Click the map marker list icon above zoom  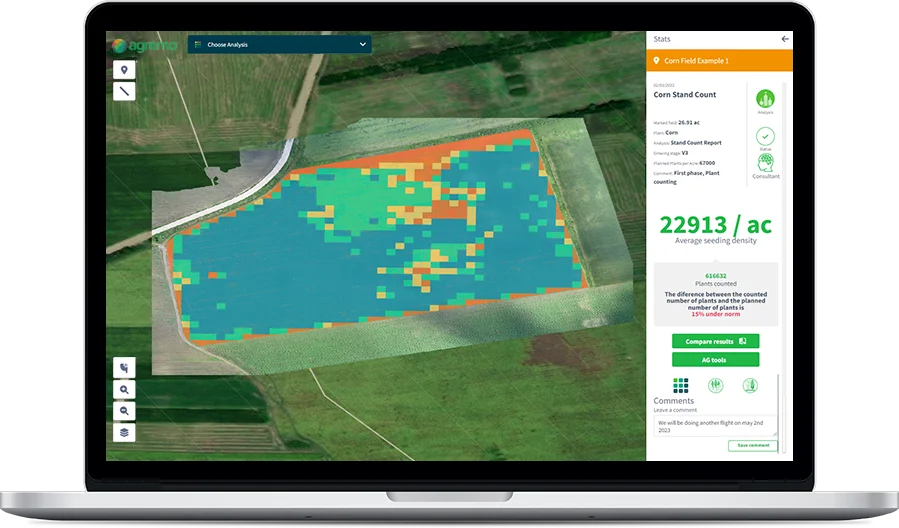(124, 368)
